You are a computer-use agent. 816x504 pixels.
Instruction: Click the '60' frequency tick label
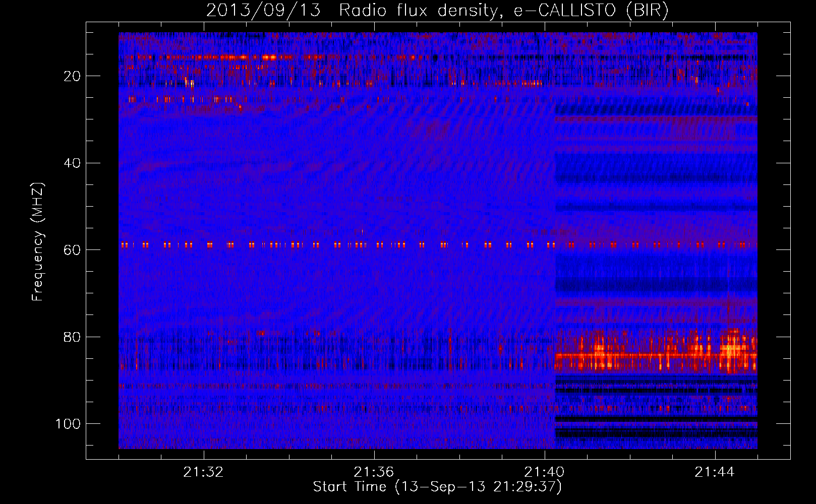coord(73,250)
